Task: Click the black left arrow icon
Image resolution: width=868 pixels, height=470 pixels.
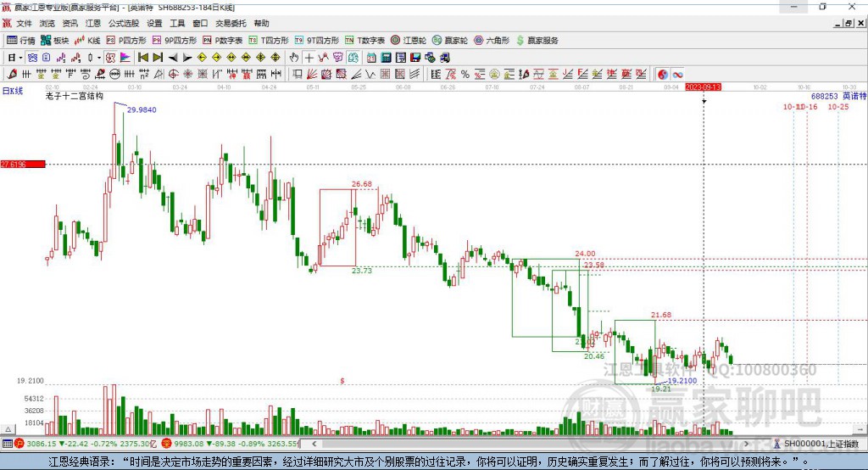Action: point(173,58)
